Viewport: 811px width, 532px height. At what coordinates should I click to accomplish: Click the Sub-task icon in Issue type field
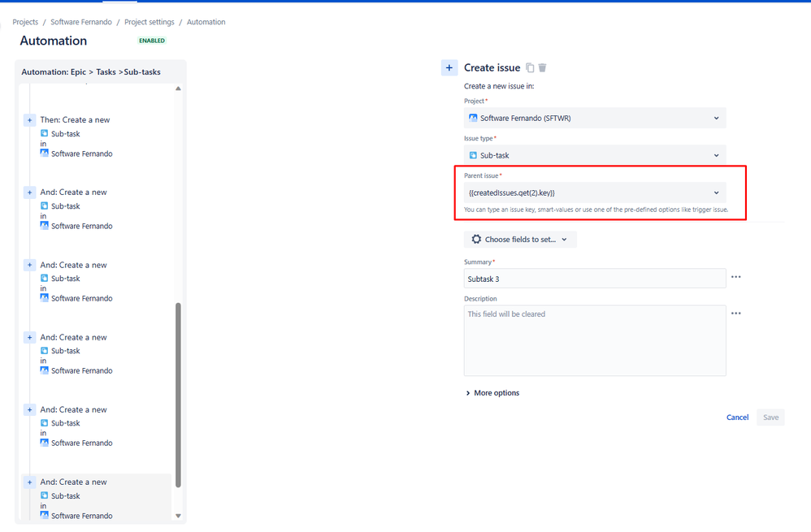[x=473, y=155]
